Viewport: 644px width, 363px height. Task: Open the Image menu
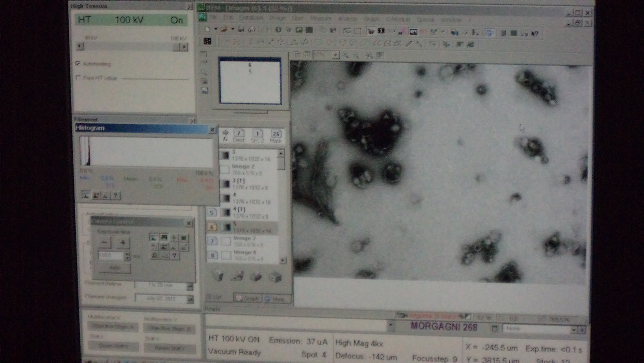coord(277,18)
